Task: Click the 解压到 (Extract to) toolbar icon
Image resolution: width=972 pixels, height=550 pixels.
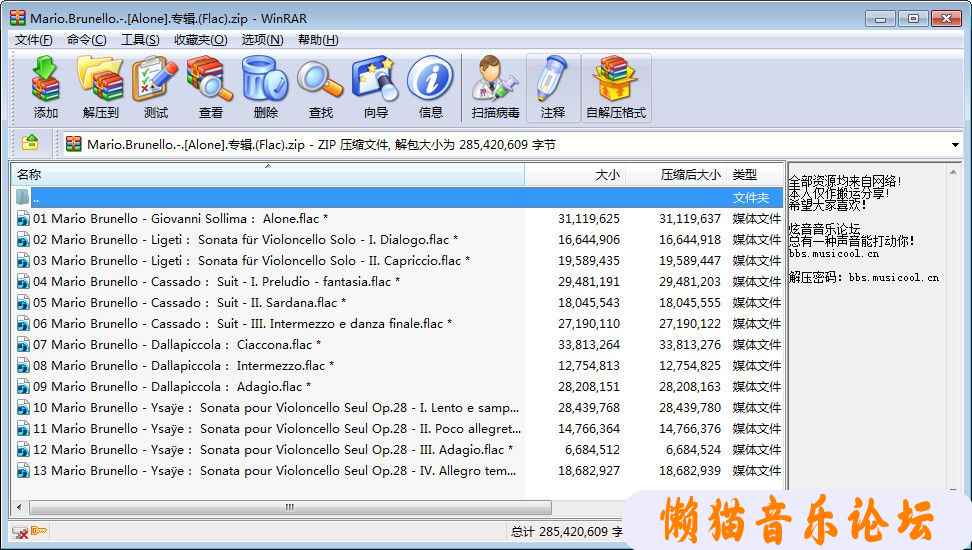Action: click(100, 79)
